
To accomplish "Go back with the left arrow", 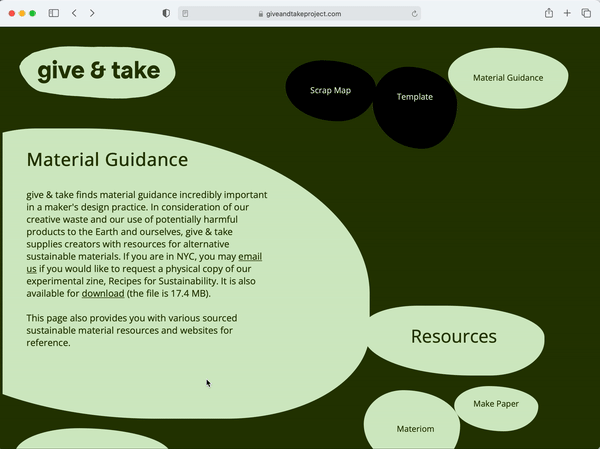I will [x=74, y=13].
